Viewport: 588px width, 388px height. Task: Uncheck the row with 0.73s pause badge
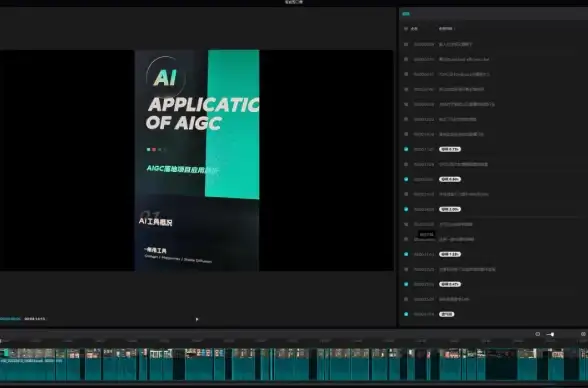click(406, 149)
